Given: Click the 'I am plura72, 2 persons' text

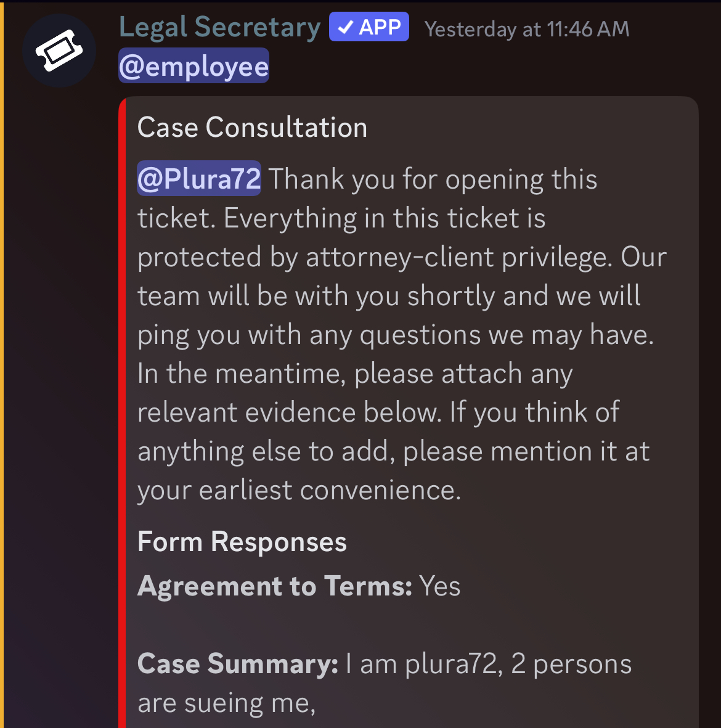Looking at the screenshot, I should click(489, 664).
